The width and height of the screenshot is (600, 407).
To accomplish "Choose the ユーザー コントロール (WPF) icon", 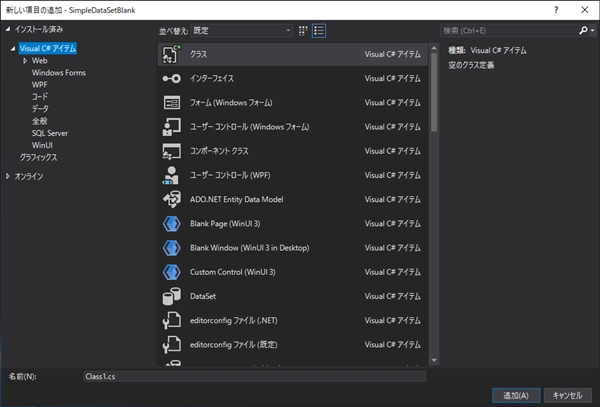I will click(x=171, y=175).
